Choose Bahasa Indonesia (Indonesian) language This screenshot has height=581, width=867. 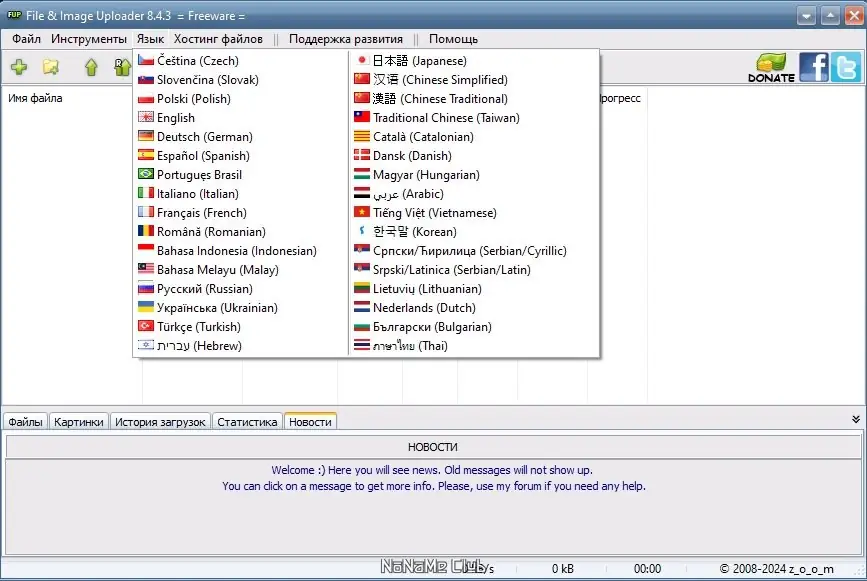[x=241, y=251]
